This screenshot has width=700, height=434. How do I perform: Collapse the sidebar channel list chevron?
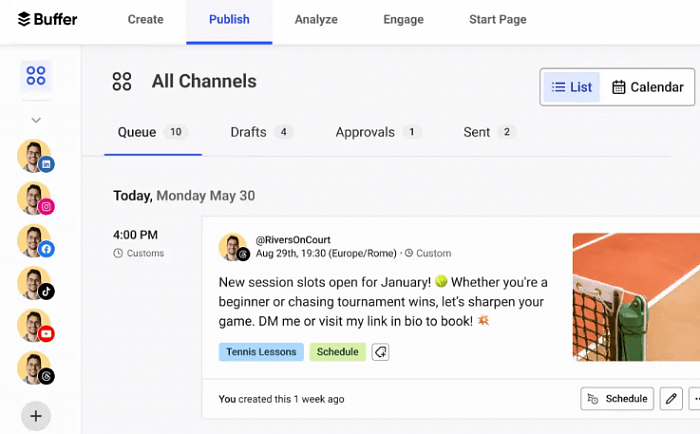[36, 120]
